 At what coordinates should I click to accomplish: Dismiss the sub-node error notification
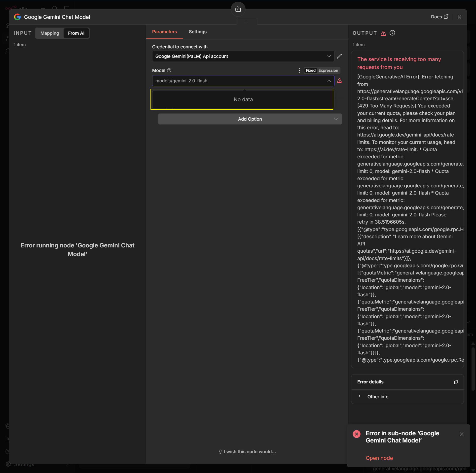(x=461, y=434)
